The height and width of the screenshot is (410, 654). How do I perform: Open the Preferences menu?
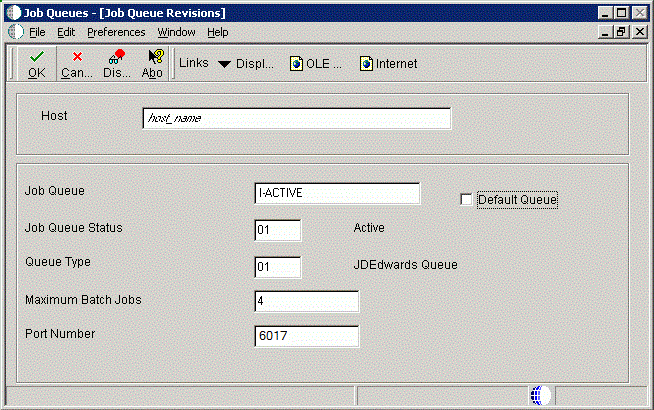[x=116, y=32]
